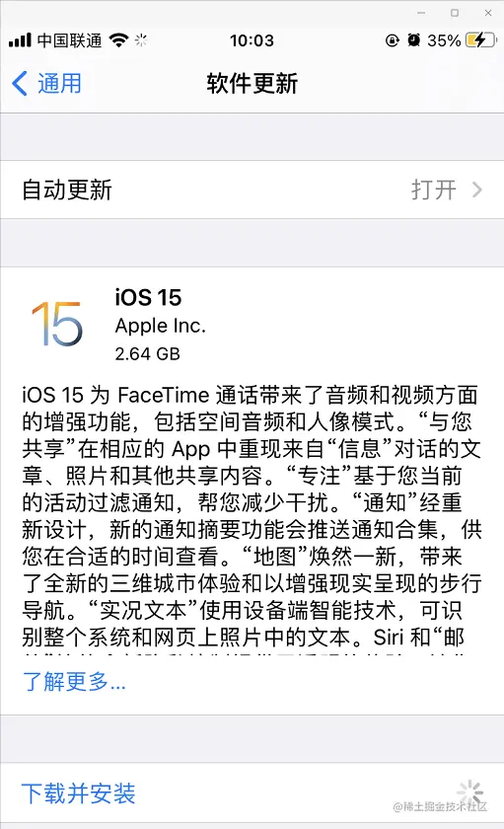The height and width of the screenshot is (829, 504).
Task: Click the 35% battery percentage
Action: (x=444, y=40)
